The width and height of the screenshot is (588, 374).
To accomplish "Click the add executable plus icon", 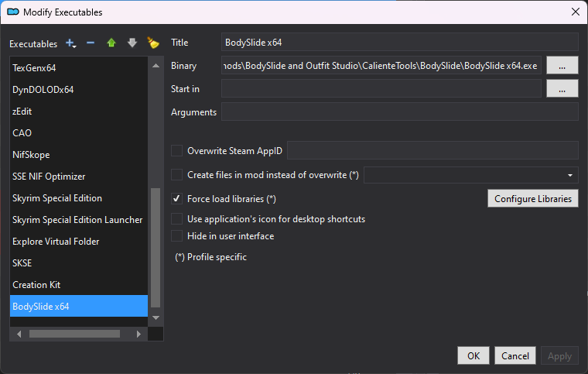I will coord(71,43).
